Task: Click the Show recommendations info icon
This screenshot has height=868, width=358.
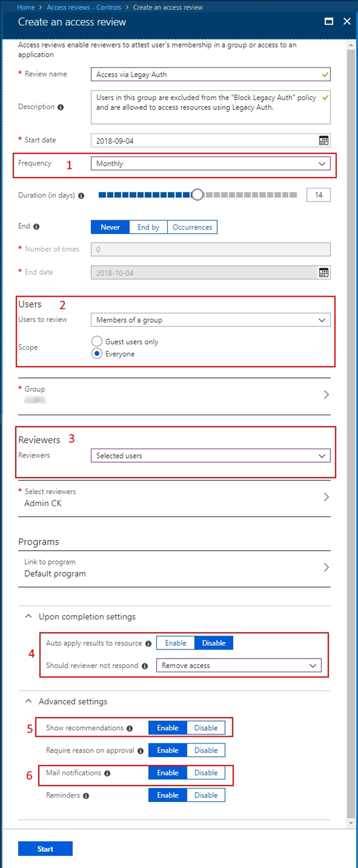Action: coord(129,728)
